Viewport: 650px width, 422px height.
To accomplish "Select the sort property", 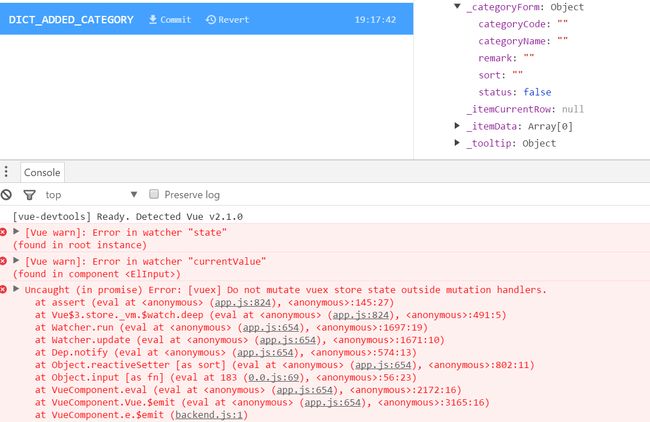I will [x=500, y=75].
